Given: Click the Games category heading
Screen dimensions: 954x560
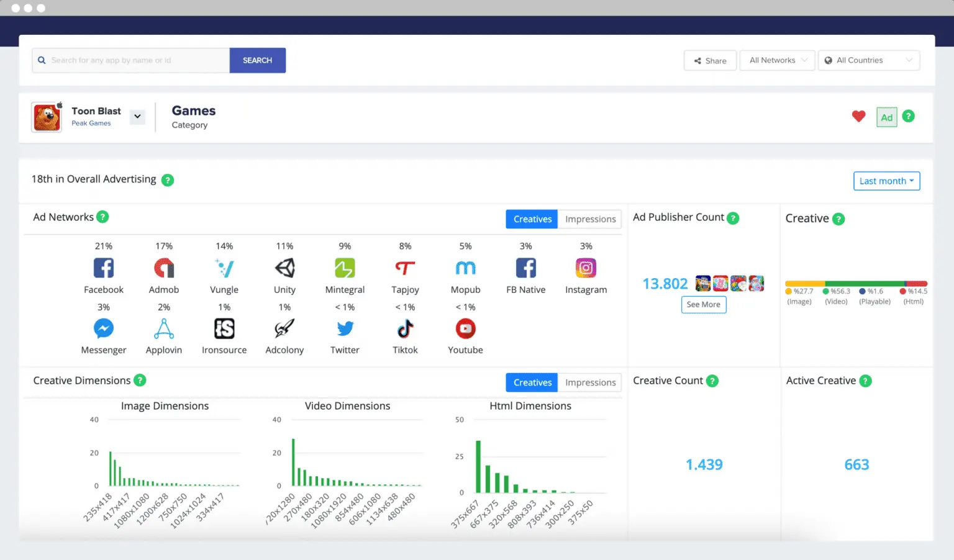Looking at the screenshot, I should point(194,111).
